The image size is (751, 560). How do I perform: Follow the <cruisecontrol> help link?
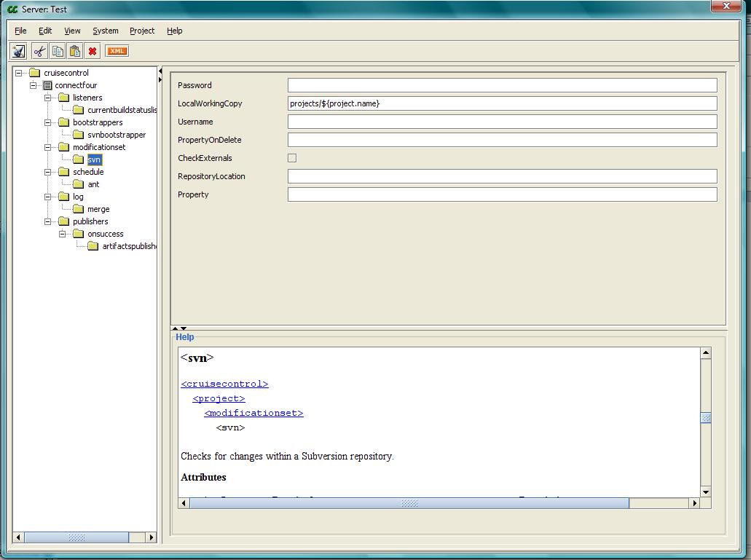pos(224,384)
